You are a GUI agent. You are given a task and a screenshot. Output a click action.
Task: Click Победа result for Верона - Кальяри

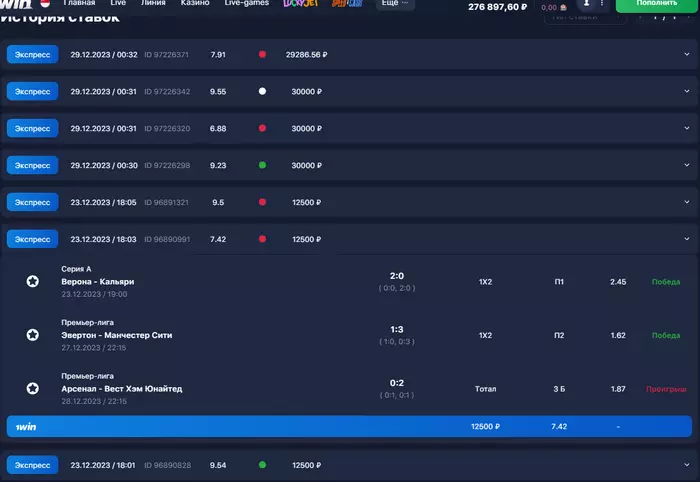pos(666,282)
